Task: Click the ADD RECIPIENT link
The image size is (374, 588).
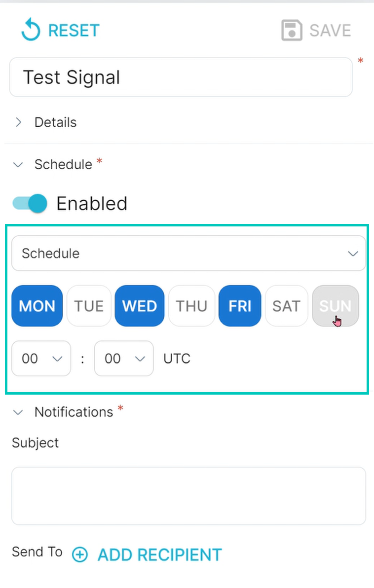Action: click(160, 554)
